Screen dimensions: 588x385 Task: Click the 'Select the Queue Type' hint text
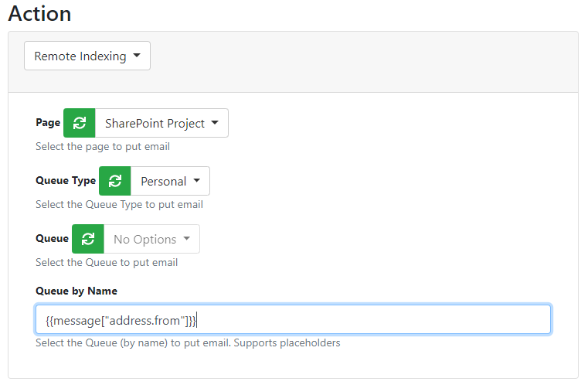(x=119, y=205)
